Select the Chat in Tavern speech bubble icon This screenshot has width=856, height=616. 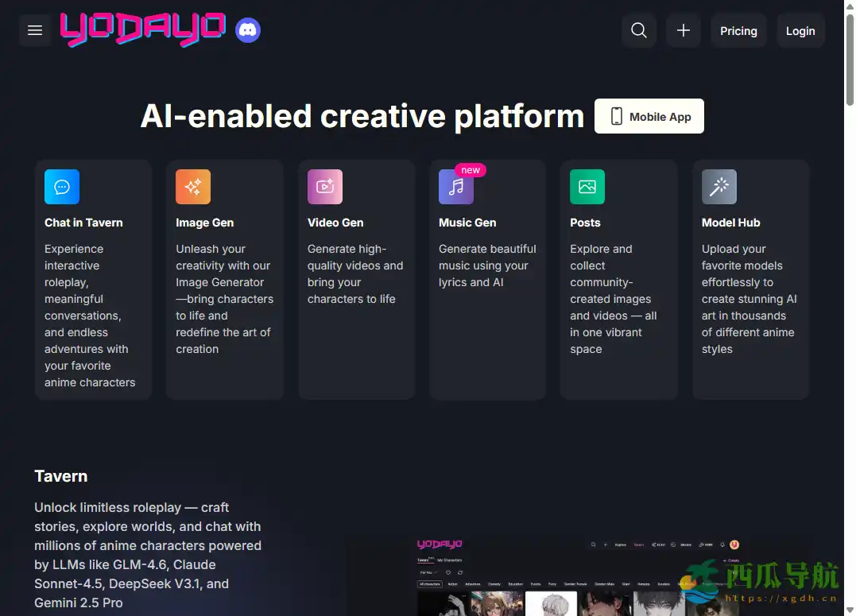coord(61,186)
